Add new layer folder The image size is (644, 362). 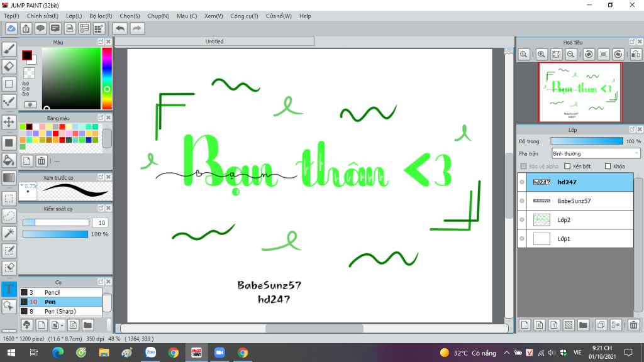click(583, 325)
